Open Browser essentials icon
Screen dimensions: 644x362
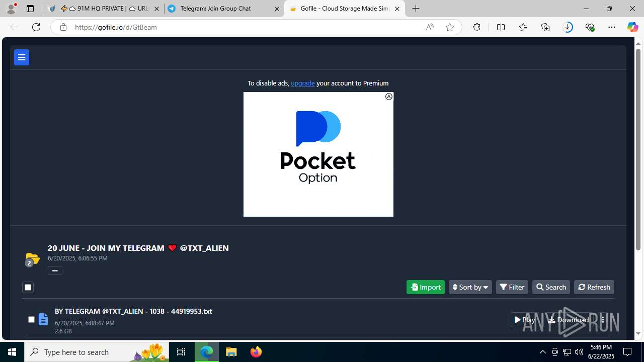[590, 27]
